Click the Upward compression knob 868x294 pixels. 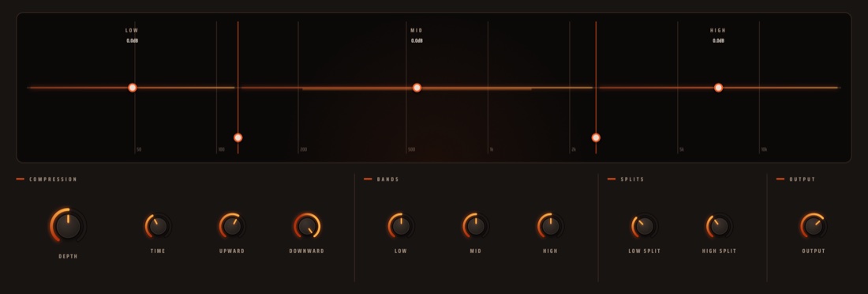tap(232, 226)
